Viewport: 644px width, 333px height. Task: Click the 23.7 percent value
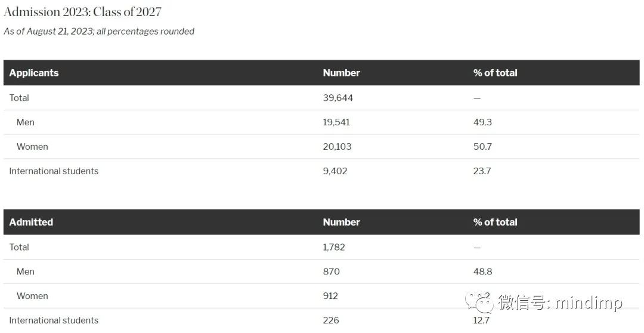482,171
